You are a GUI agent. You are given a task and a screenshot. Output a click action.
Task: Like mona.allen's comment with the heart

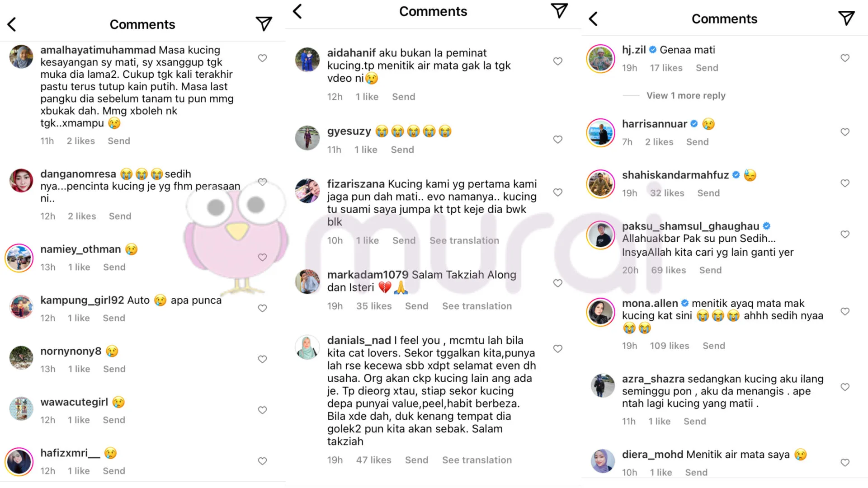tap(845, 311)
